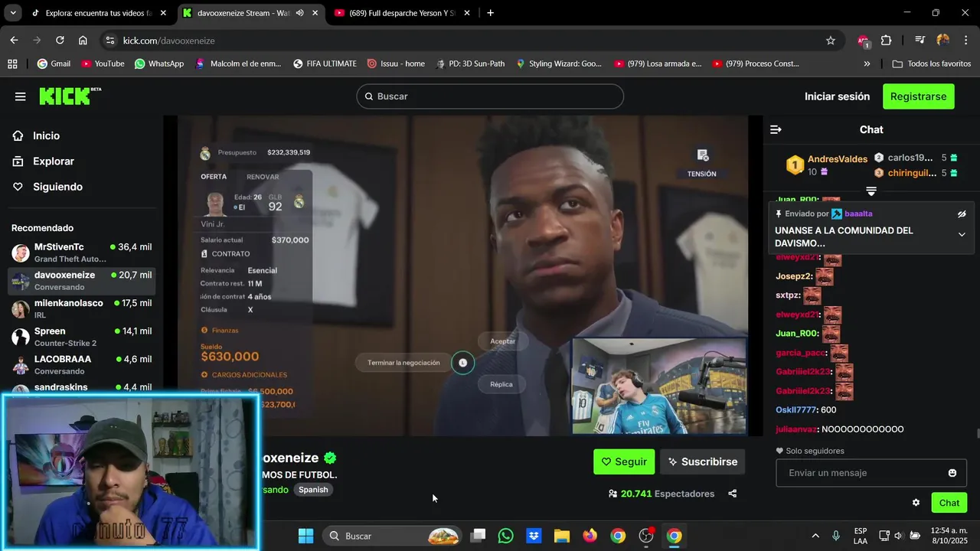Screen dimensions: 980x551
Task: Open the emoji picker in chat
Action: [x=952, y=473]
